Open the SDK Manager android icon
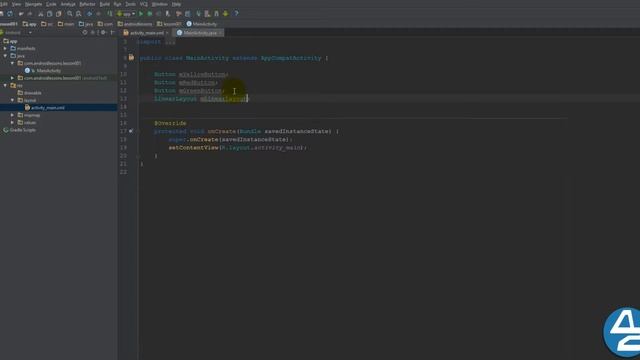This screenshot has width=640, height=360. click(216, 14)
